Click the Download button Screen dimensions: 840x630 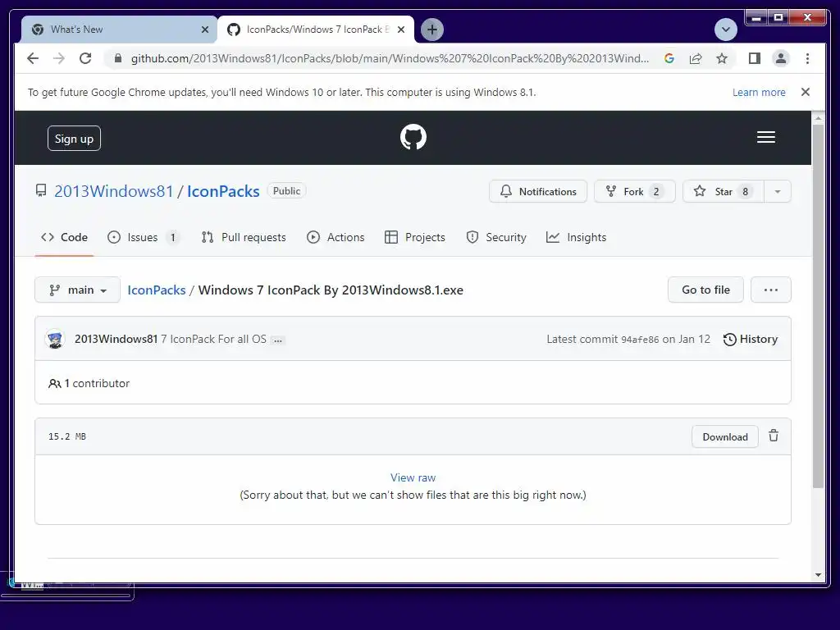(x=725, y=436)
